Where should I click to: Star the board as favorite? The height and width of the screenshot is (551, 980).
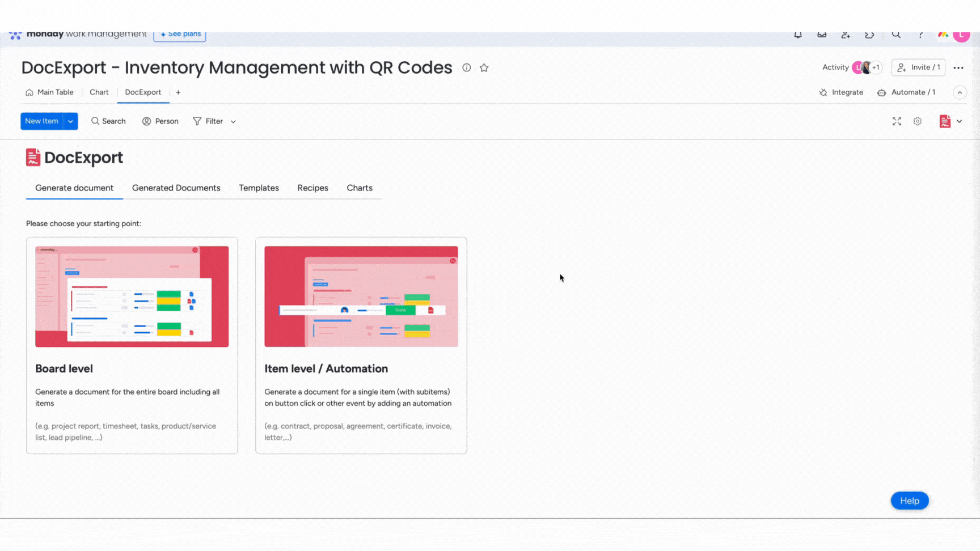484,67
